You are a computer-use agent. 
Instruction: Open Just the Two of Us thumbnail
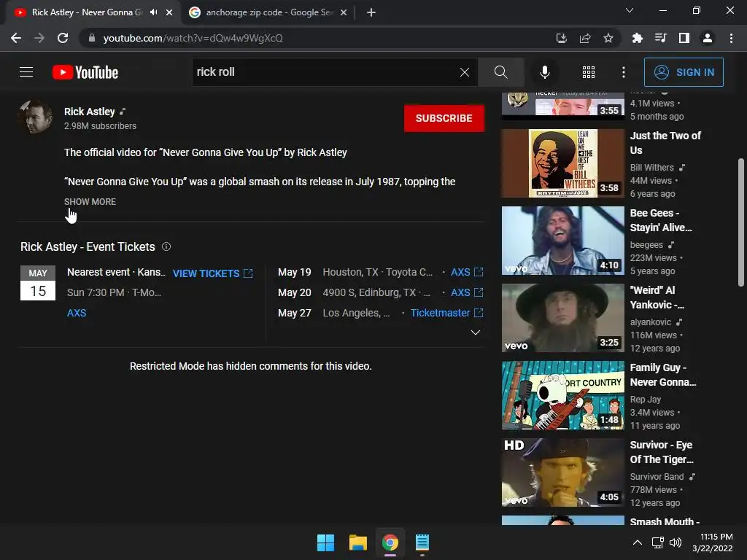pos(562,163)
